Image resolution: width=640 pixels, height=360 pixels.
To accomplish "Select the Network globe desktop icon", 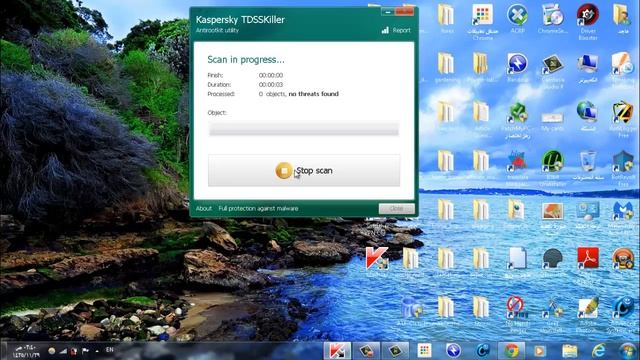I will point(588,112).
